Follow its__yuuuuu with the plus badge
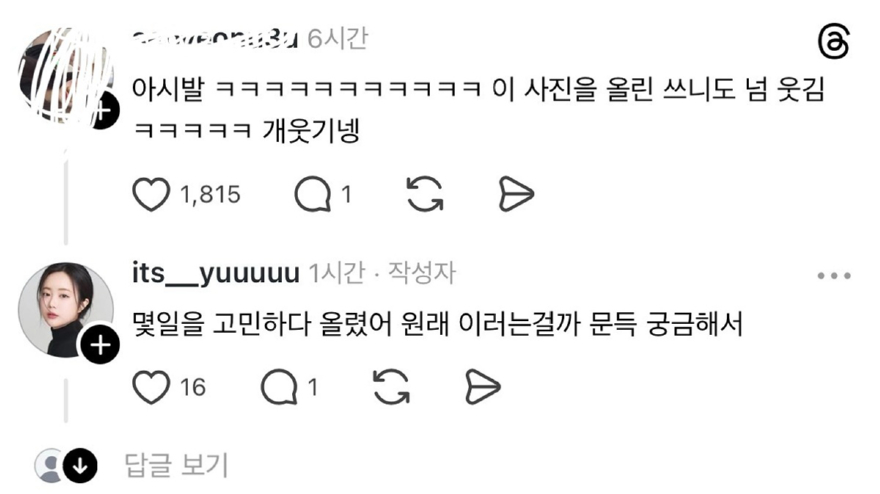This screenshot has height=494, width=880. 100,345
